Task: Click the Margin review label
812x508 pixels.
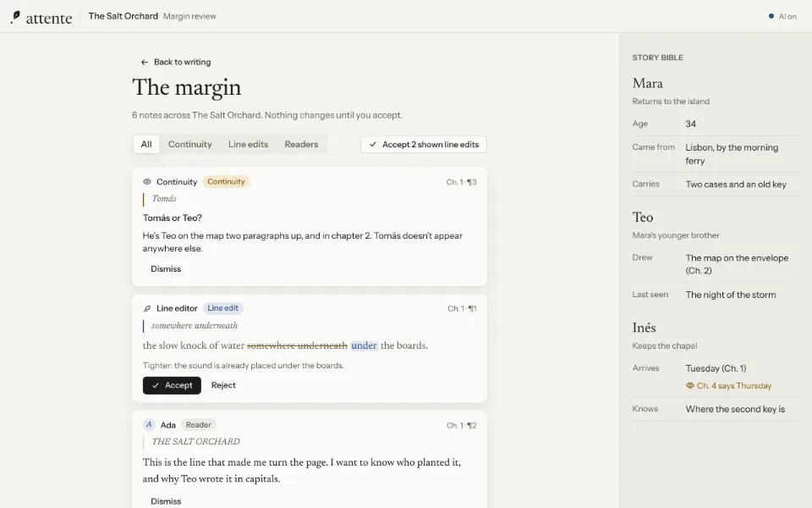Action: point(189,17)
